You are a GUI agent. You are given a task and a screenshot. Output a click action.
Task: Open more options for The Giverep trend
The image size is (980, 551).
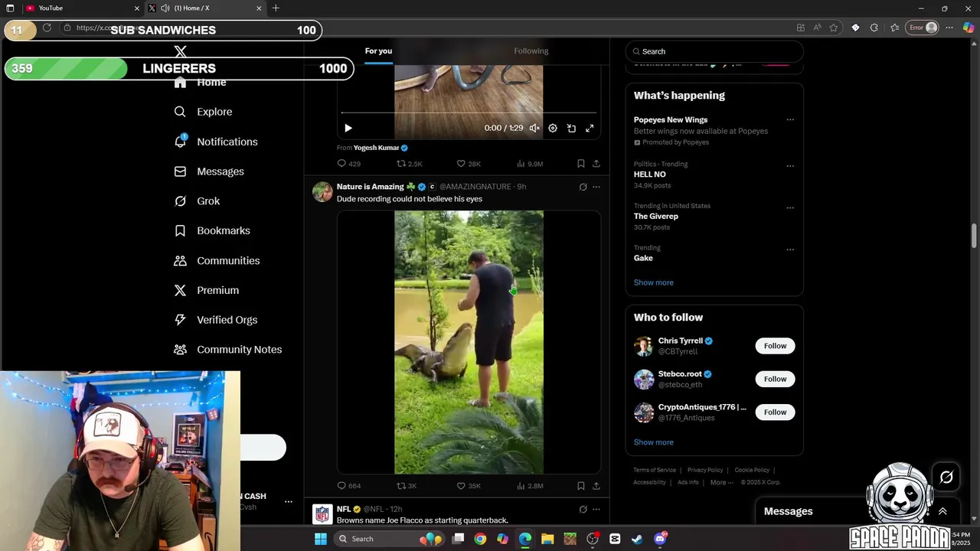pos(790,207)
